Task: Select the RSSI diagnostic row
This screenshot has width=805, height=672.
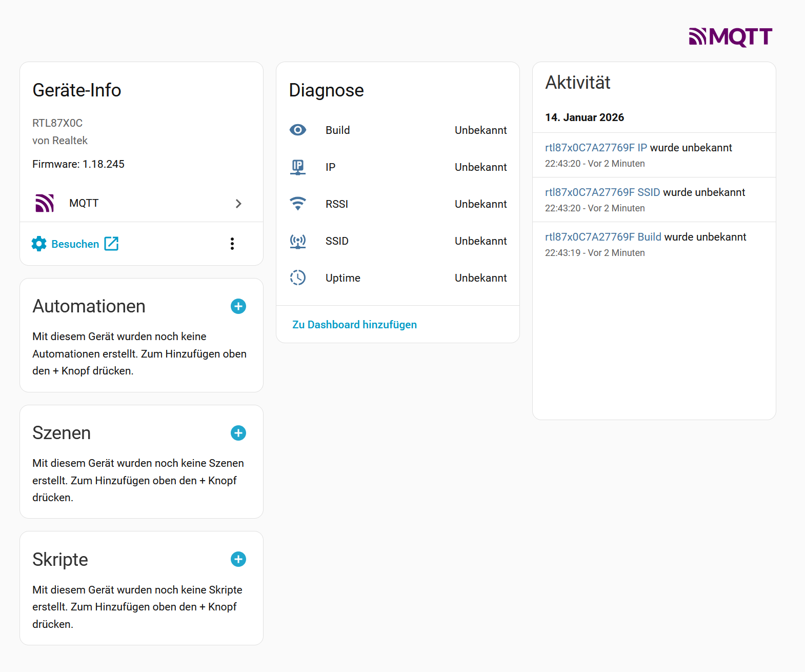Action: [398, 204]
